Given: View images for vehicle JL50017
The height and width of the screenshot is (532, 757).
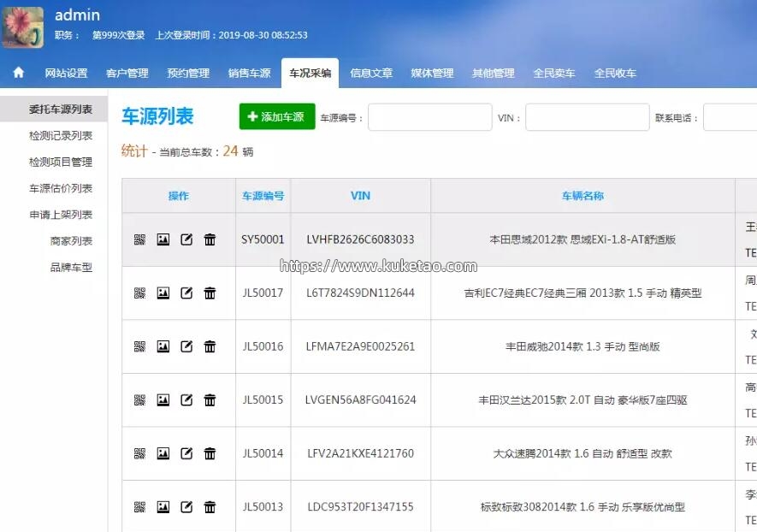Looking at the screenshot, I should pos(163,293).
